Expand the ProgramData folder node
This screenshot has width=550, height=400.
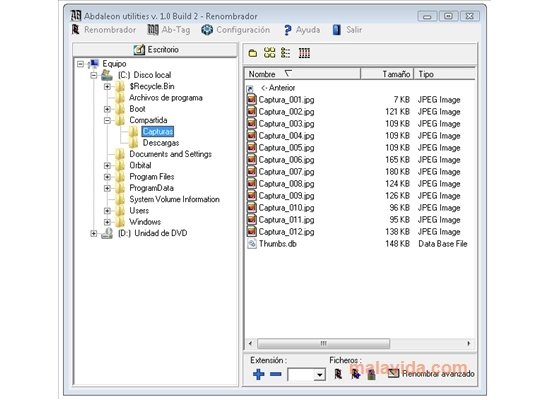(107, 188)
